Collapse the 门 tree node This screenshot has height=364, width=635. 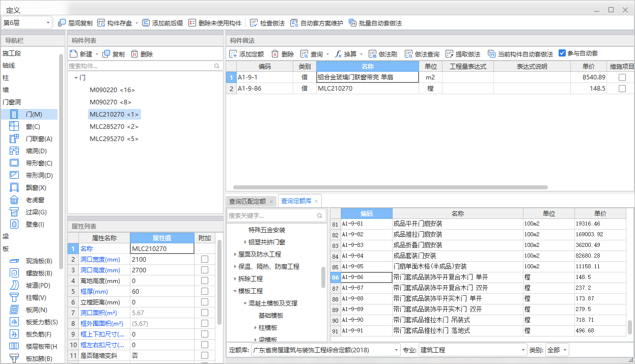[x=76, y=78]
